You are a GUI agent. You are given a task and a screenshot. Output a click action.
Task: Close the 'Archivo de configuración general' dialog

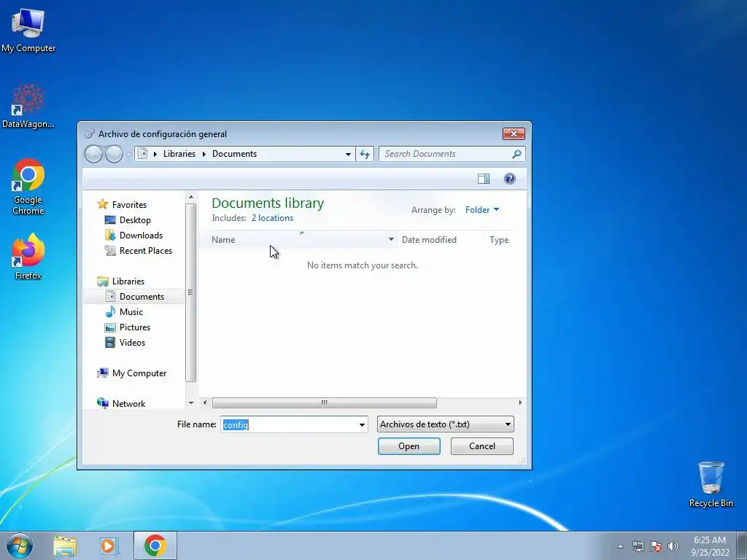(514, 134)
